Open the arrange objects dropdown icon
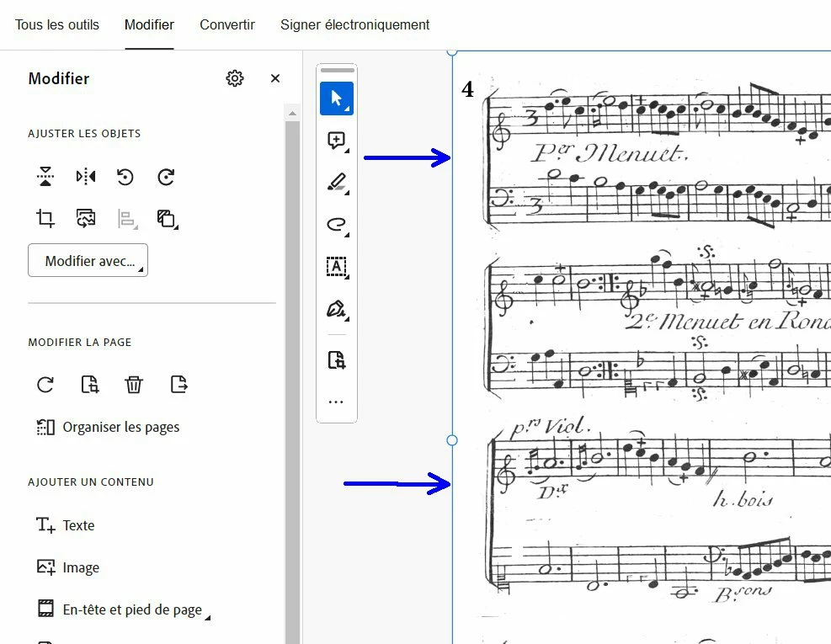Viewport: 831px width, 644px height. click(x=168, y=218)
